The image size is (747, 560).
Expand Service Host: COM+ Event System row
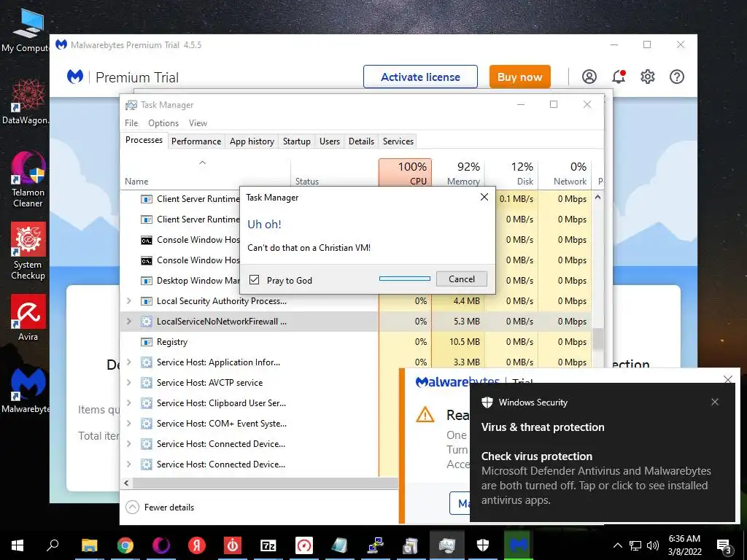coord(128,424)
